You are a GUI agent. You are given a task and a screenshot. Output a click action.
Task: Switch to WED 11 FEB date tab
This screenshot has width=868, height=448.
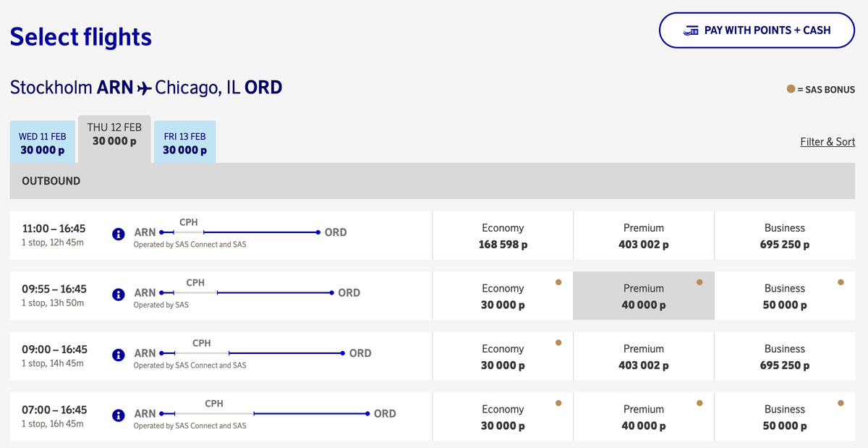[x=42, y=143]
